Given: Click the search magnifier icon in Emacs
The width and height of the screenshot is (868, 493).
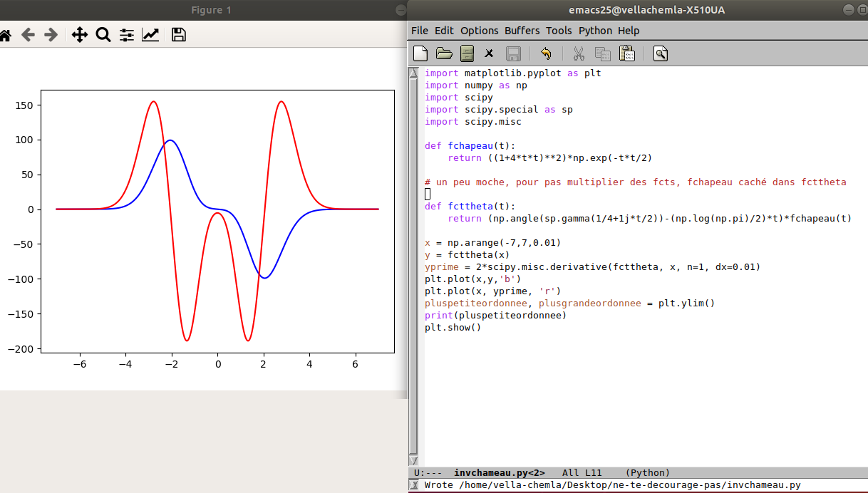Looking at the screenshot, I should click(x=661, y=53).
